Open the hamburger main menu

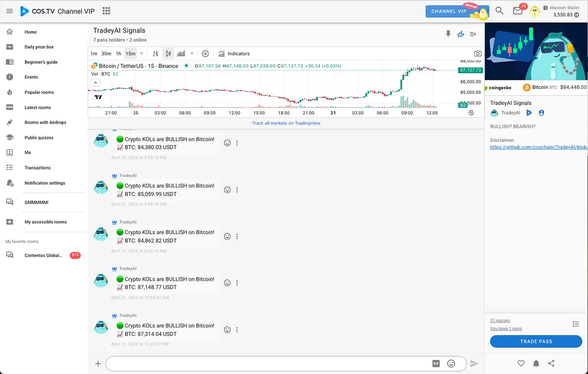tap(9, 11)
